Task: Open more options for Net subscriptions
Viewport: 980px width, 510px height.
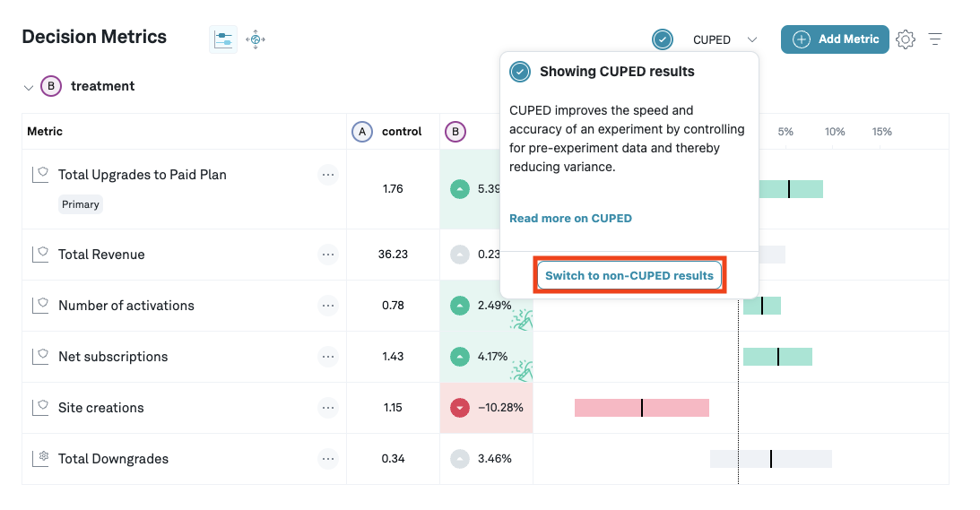Action: click(328, 357)
